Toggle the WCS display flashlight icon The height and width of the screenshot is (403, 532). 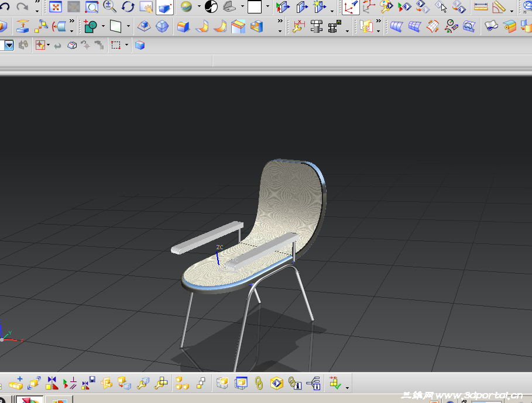click(351, 7)
